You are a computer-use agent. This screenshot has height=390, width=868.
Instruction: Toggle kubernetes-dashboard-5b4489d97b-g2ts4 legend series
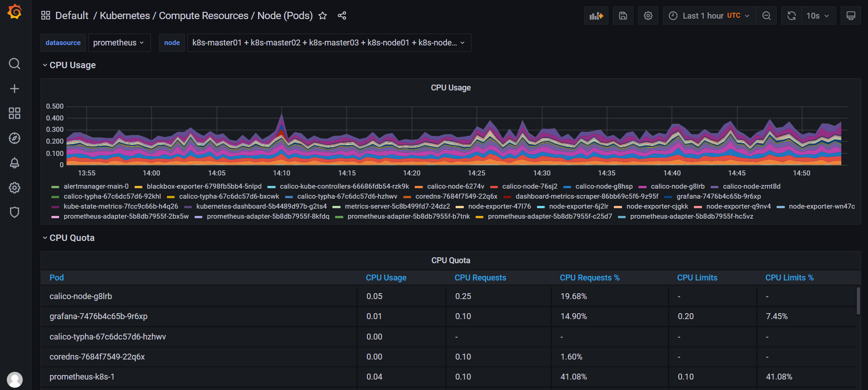[261, 206]
